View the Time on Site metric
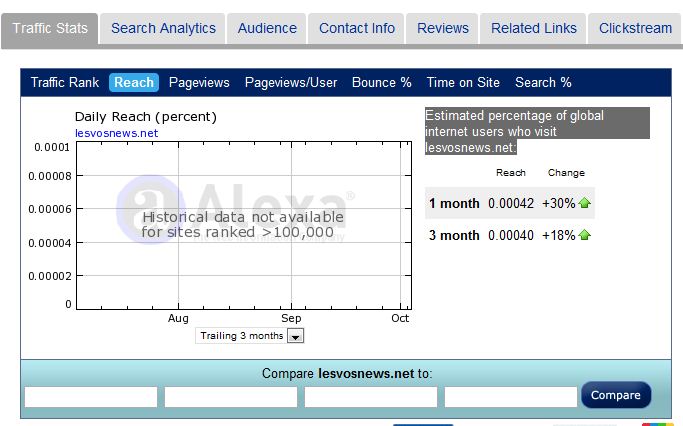 tap(463, 82)
